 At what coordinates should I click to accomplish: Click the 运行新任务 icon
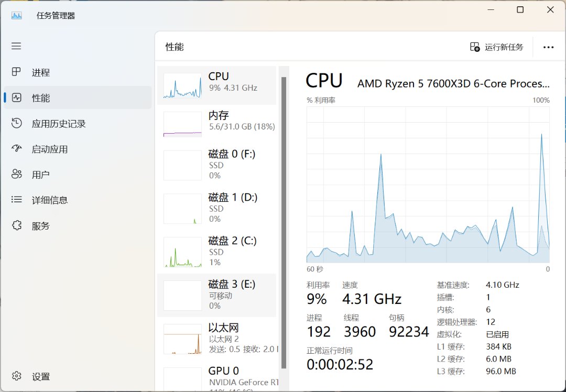click(475, 47)
